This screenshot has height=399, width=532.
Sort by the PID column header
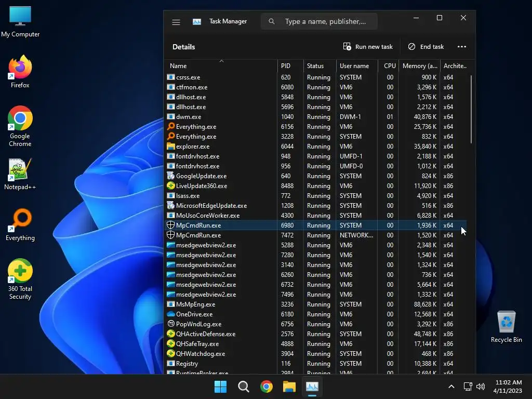[x=286, y=66]
